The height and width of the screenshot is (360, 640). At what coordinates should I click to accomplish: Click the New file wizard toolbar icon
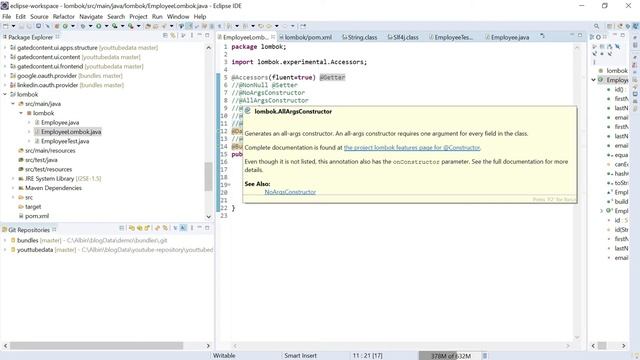(6, 26)
